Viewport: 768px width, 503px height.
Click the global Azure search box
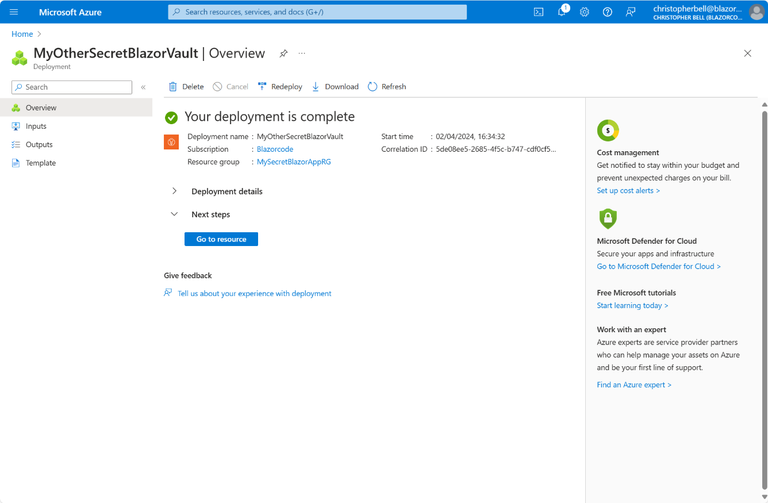click(317, 12)
